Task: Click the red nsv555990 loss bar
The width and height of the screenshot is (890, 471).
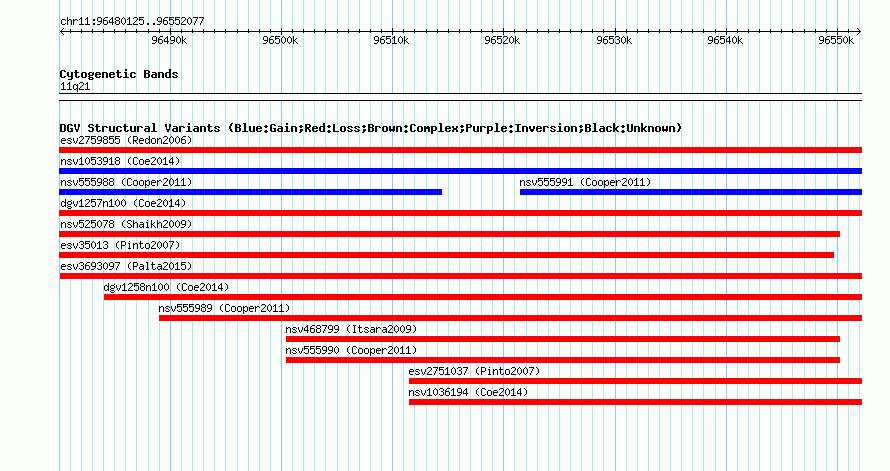Action: click(562, 360)
